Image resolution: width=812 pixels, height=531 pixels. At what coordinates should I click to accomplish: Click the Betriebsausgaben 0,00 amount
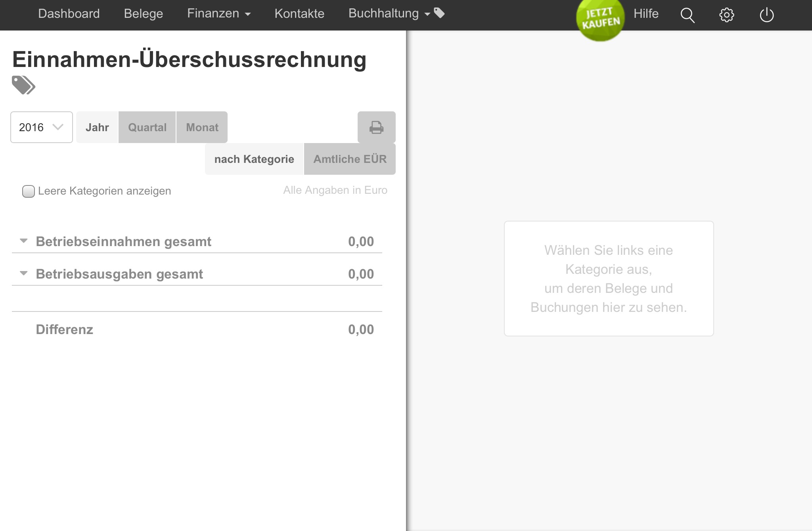pos(361,274)
